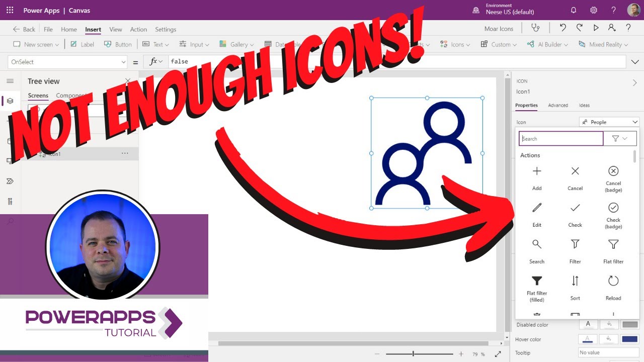Image resolution: width=644 pixels, height=362 pixels.
Task: Run the App checker stethoscope icon
Action: point(535,28)
